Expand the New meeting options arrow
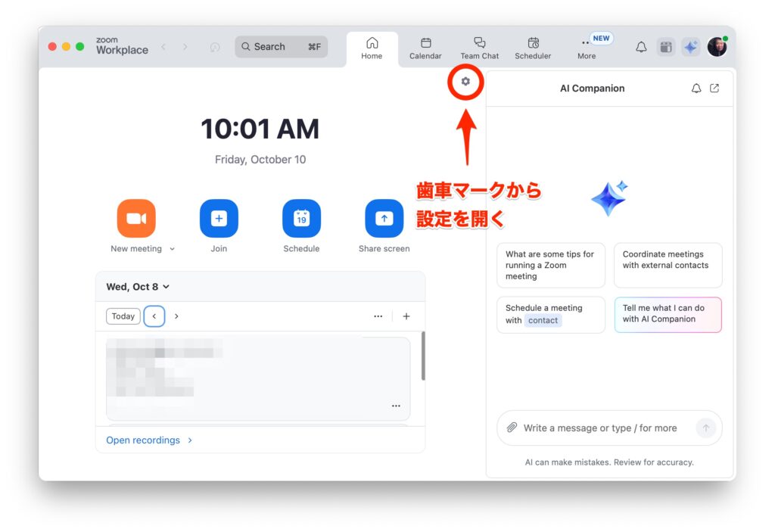 (173, 249)
